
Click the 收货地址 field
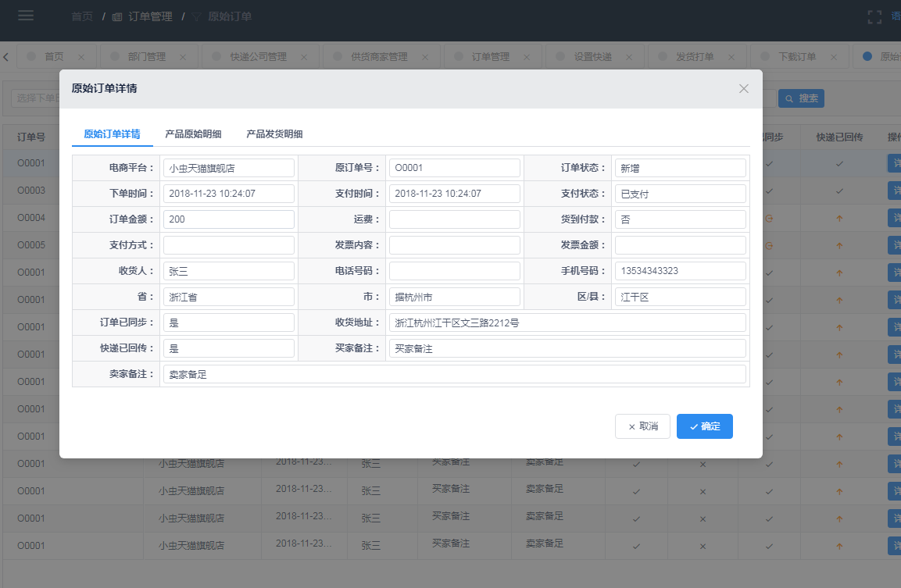tap(568, 323)
